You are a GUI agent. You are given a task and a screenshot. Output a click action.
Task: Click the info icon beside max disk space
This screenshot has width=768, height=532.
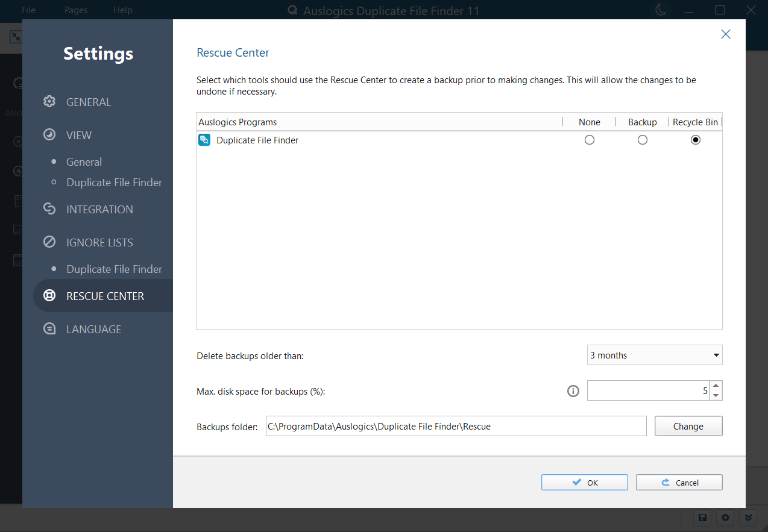[573, 391]
